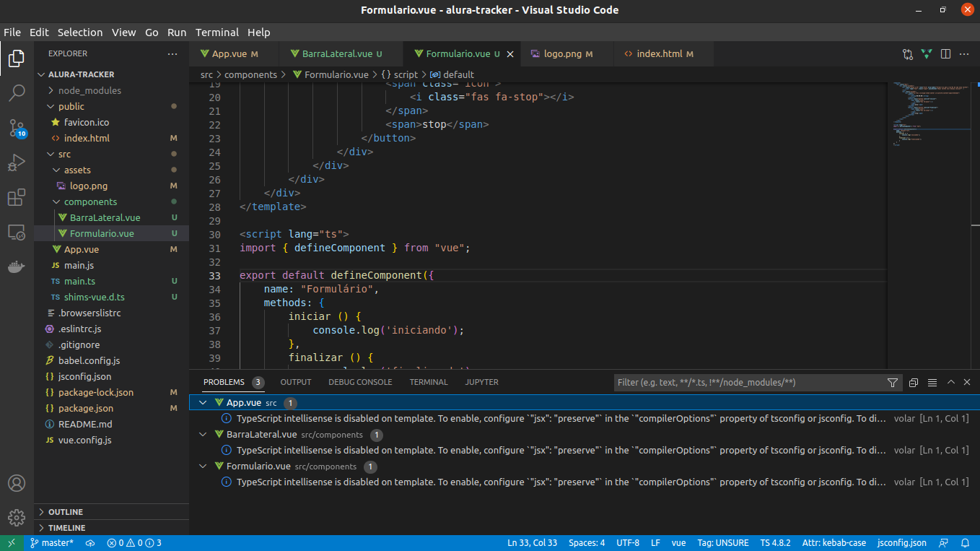The image size is (980, 551).
Task: Click the master* branch in status bar
Action: pos(52,543)
